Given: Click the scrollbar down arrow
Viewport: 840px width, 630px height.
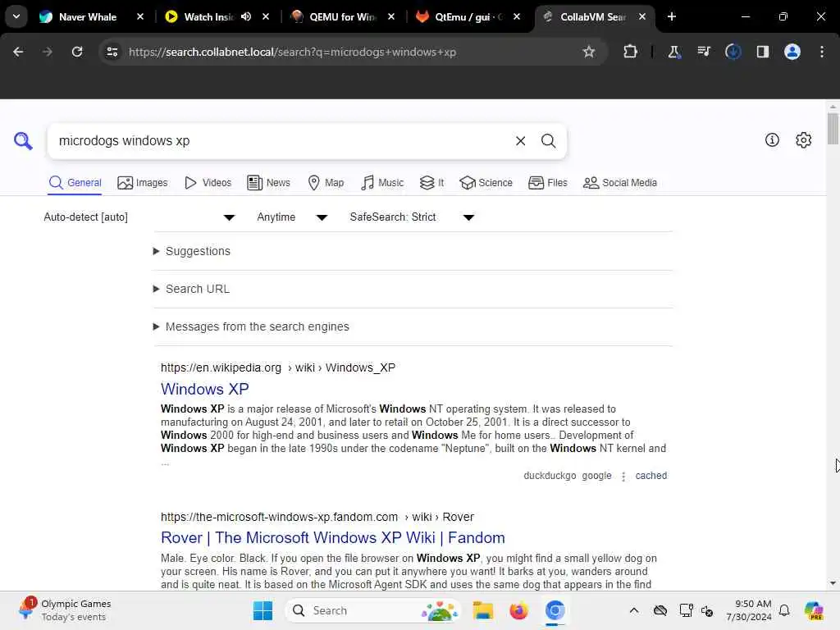Looking at the screenshot, I should (833, 583).
